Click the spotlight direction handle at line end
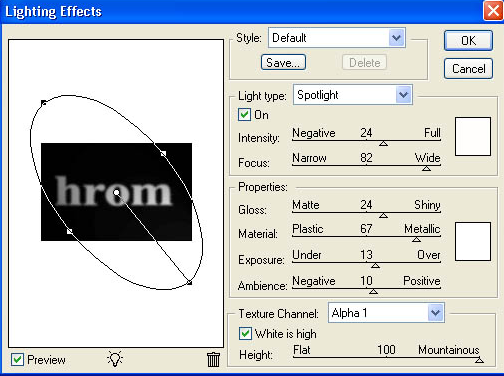The width and height of the screenshot is (504, 376). click(x=189, y=282)
